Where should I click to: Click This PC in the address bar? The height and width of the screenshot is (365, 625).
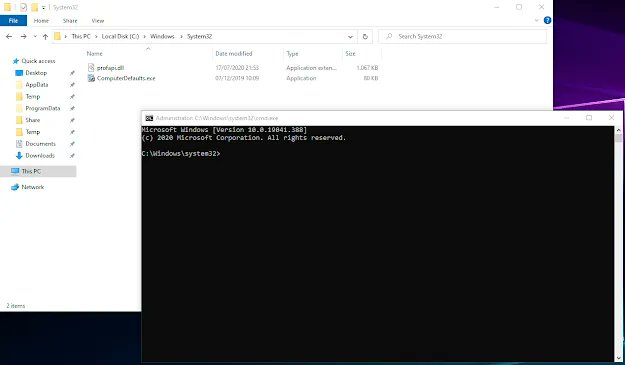81,36
